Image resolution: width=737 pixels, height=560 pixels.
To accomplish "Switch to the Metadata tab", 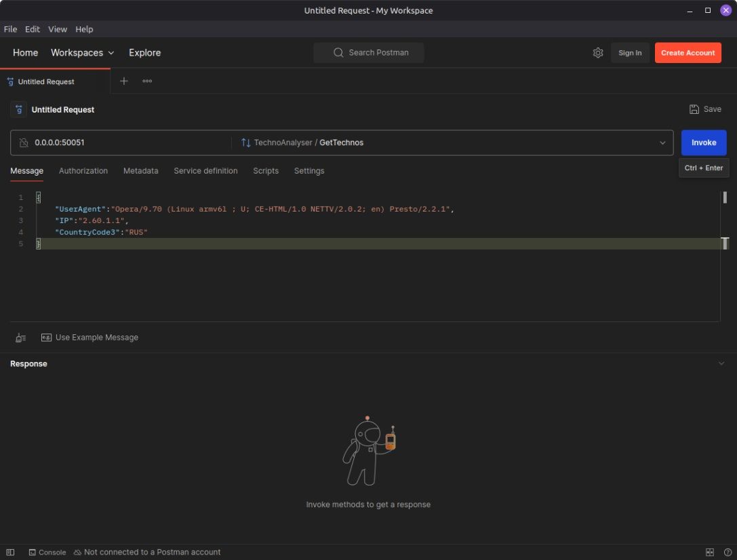I will [140, 171].
